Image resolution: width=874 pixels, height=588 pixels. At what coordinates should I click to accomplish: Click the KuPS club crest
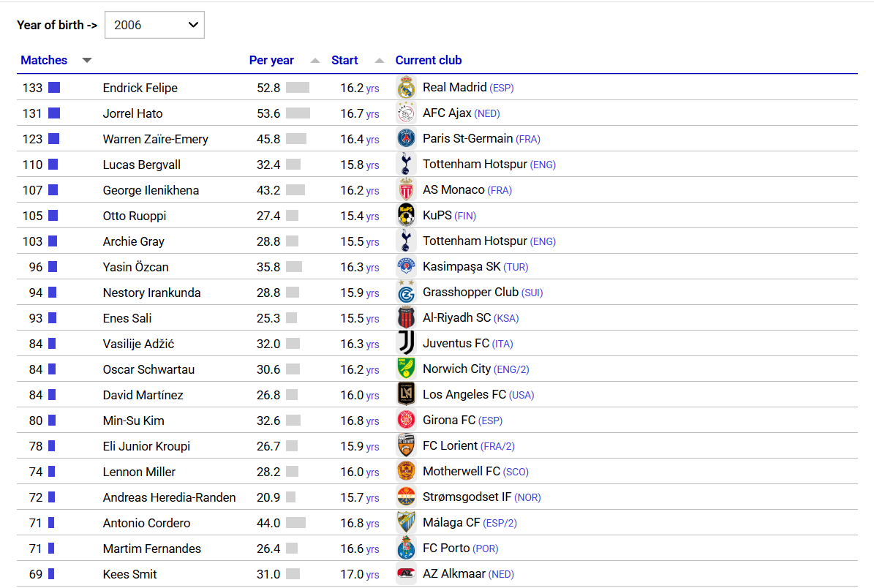click(407, 216)
